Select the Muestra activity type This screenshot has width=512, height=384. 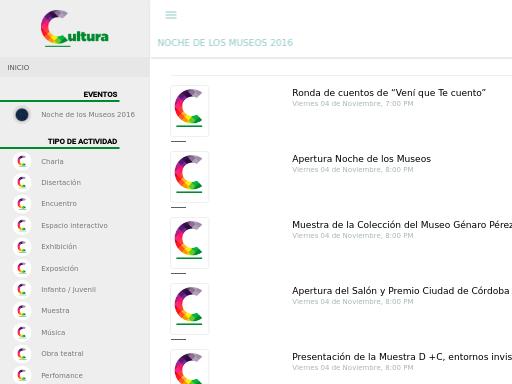point(55,311)
